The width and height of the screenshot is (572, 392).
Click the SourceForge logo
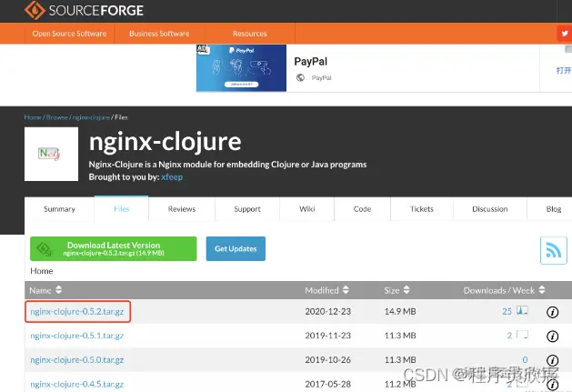(84, 10)
